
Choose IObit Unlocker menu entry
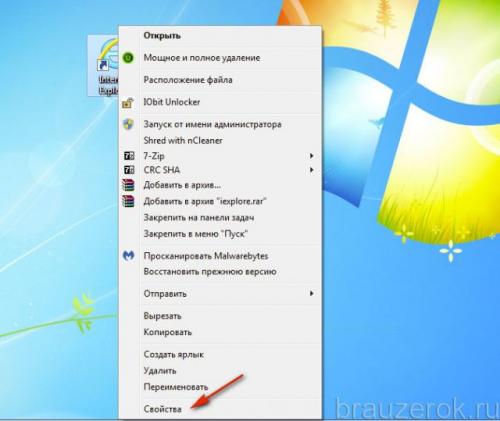[x=172, y=102]
